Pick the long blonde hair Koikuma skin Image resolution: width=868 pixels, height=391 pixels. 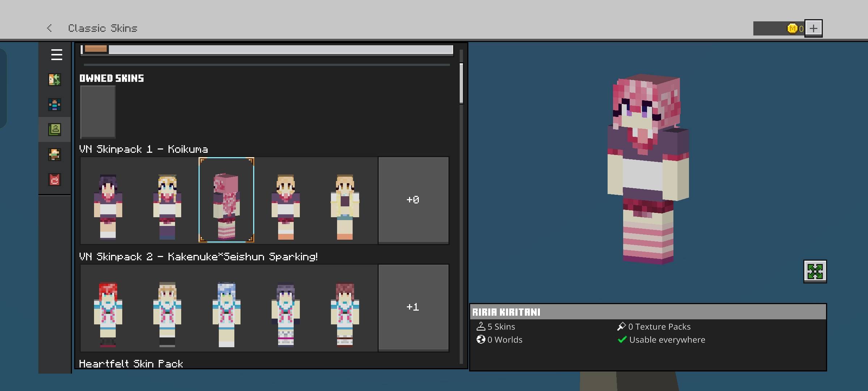(x=345, y=206)
